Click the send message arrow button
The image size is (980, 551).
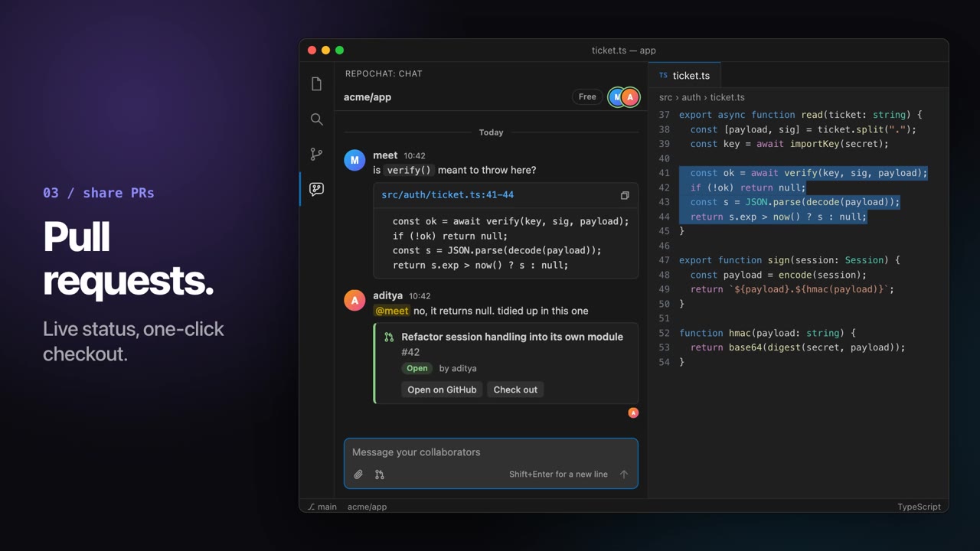[x=624, y=474]
